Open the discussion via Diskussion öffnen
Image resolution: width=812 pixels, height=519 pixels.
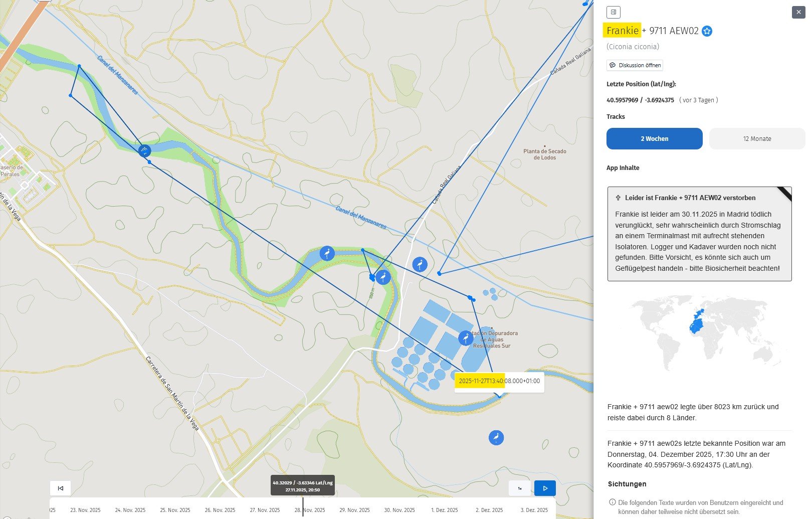[635, 65]
